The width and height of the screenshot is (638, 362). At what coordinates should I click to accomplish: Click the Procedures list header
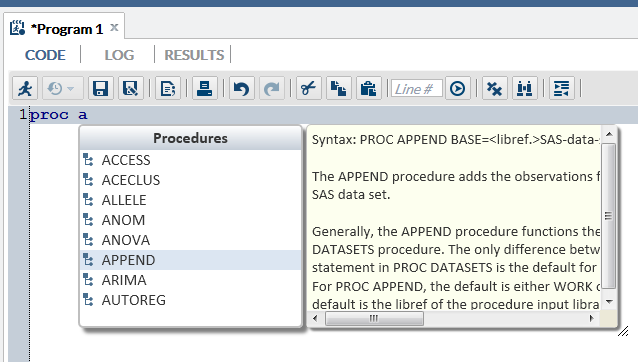point(190,138)
